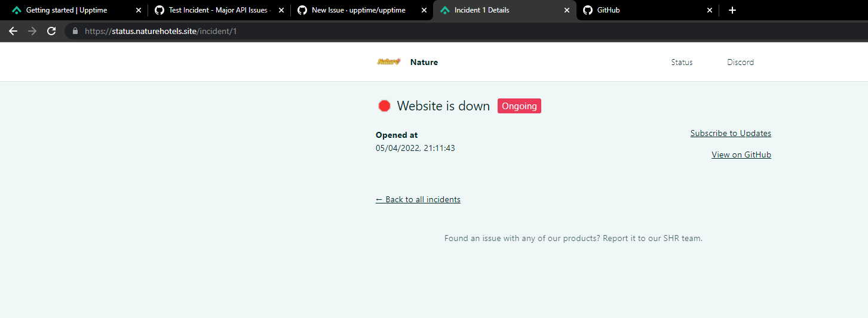Screen dimensions: 868x318
Task: Click GitHub favicon on Test Incident tab
Action: pyautogui.click(x=159, y=10)
